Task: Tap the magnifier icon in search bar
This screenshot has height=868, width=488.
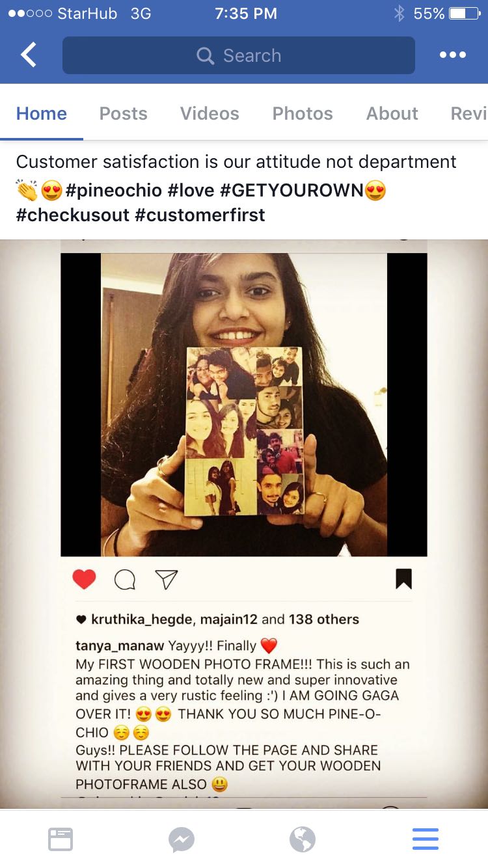Action: click(205, 56)
